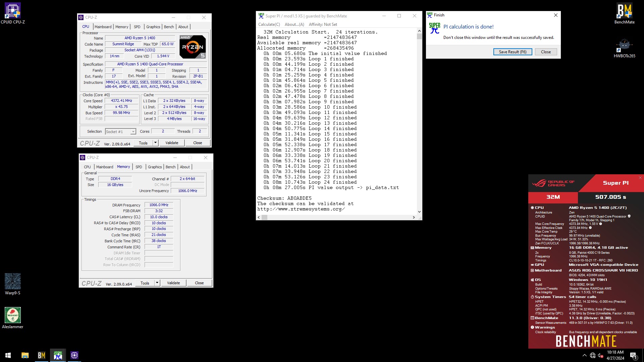Click the Command Rate 1T value
The image size is (644, 362).
click(159, 247)
